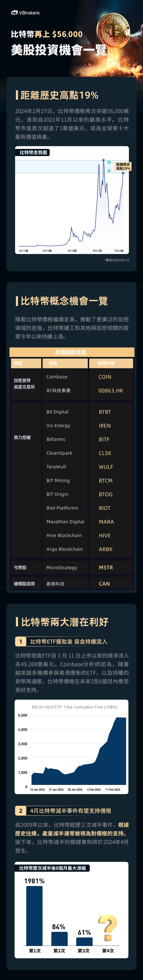Click the MARA ticker symbol
This screenshot has height=980, width=143.
pyautogui.click(x=106, y=522)
